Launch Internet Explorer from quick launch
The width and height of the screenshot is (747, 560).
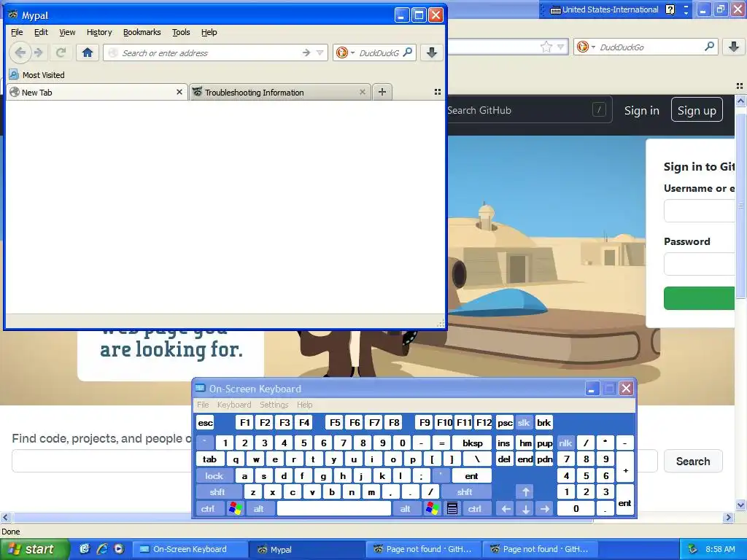pyautogui.click(x=102, y=548)
